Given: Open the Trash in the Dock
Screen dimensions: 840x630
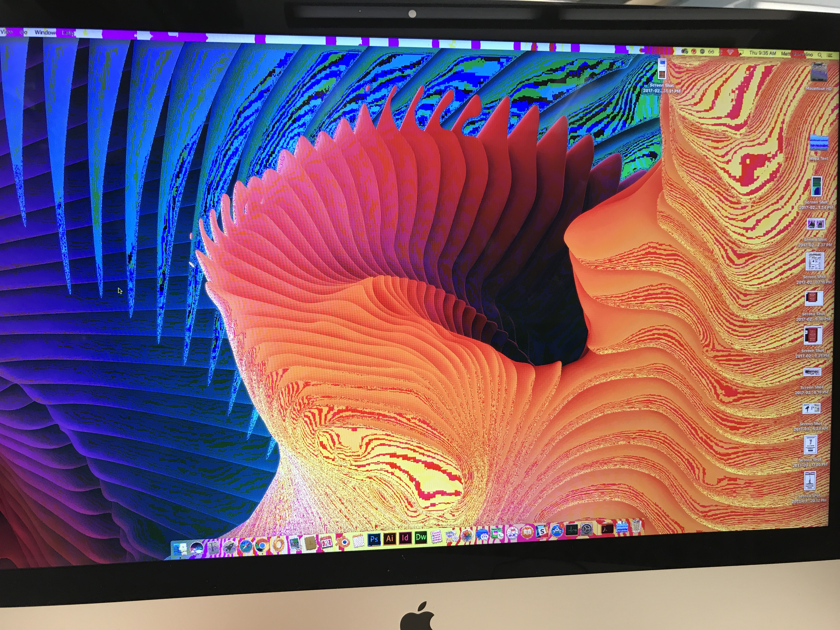Looking at the screenshot, I should point(636,526).
